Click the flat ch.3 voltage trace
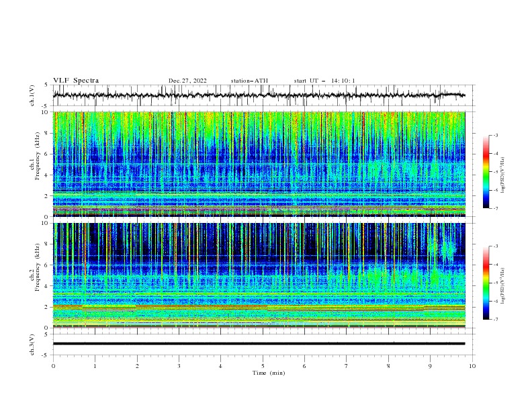The height and width of the screenshot is (411, 532). 259,344
